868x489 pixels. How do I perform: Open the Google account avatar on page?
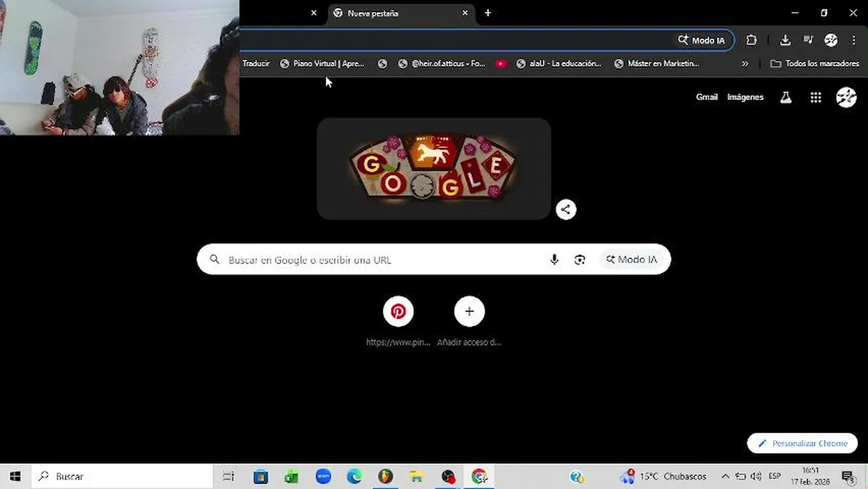click(846, 97)
